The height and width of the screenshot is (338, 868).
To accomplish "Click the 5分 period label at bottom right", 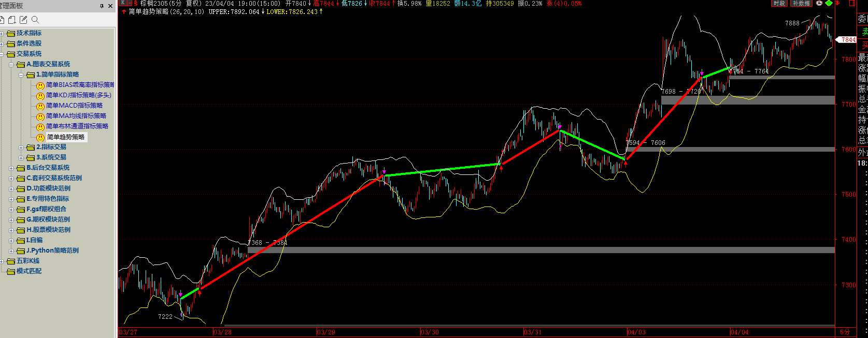I will click(x=845, y=332).
